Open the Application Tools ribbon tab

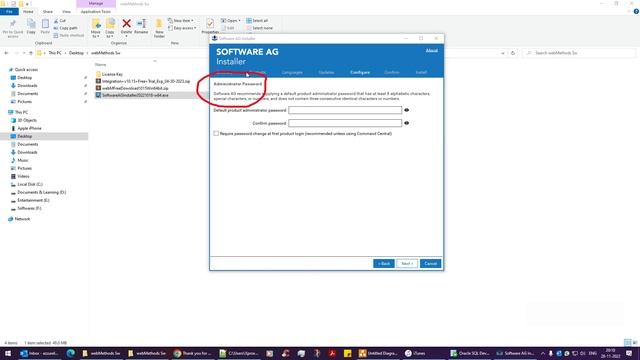coord(96,11)
